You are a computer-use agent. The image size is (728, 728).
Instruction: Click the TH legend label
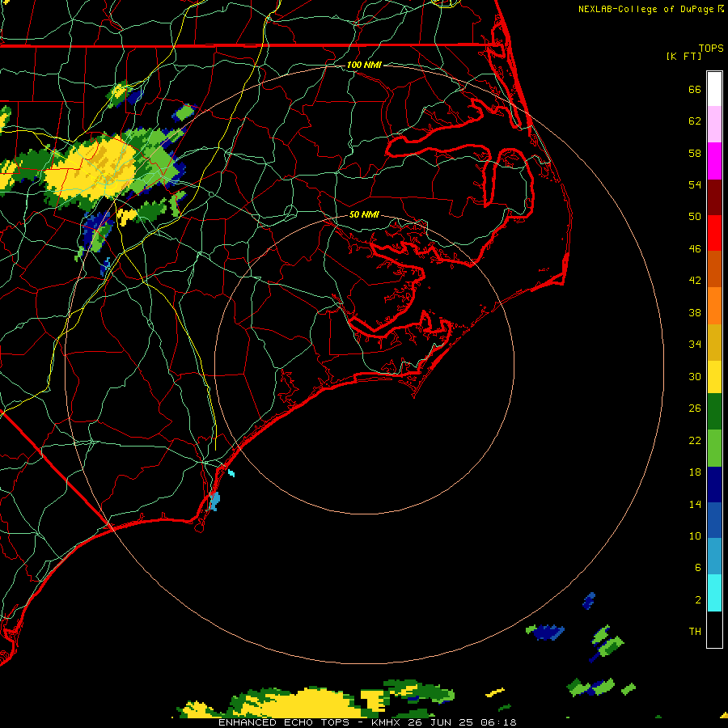coord(695,632)
